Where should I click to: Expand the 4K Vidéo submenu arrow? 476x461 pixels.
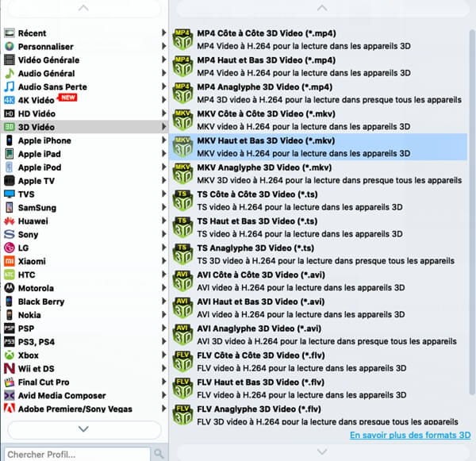pyautogui.click(x=163, y=100)
